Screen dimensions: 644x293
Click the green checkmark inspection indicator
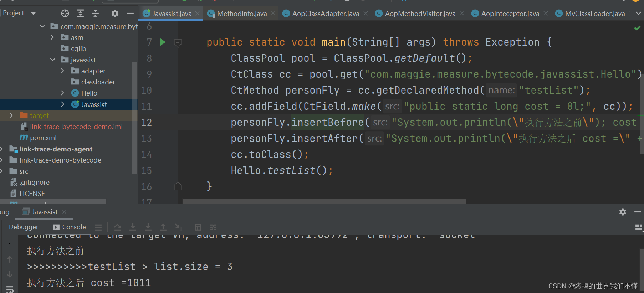click(637, 28)
